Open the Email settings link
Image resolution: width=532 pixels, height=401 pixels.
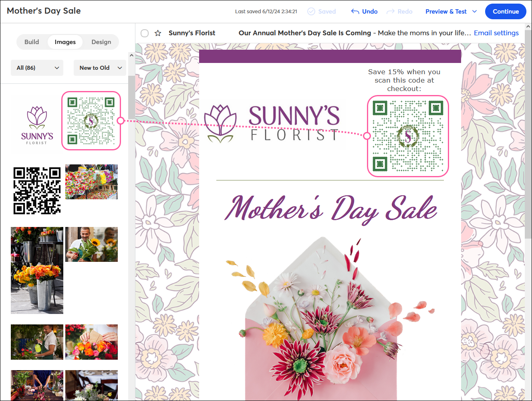point(496,33)
